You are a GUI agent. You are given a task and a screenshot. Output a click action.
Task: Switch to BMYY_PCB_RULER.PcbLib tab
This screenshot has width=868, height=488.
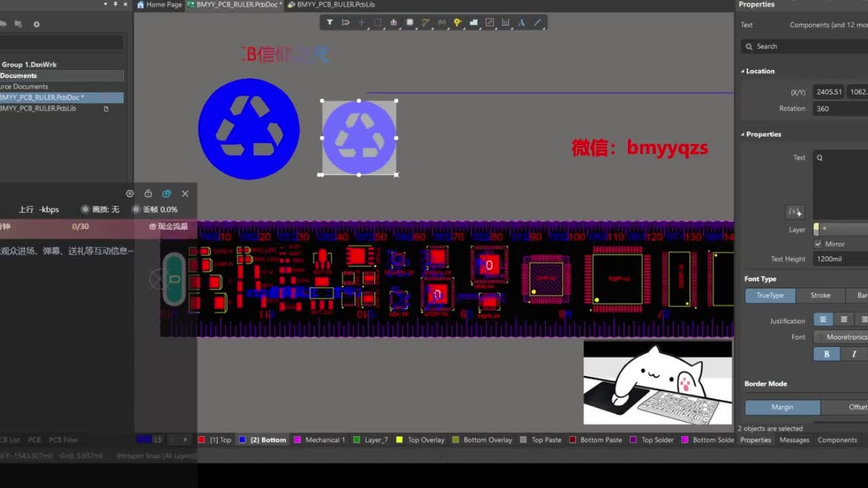(332, 4)
